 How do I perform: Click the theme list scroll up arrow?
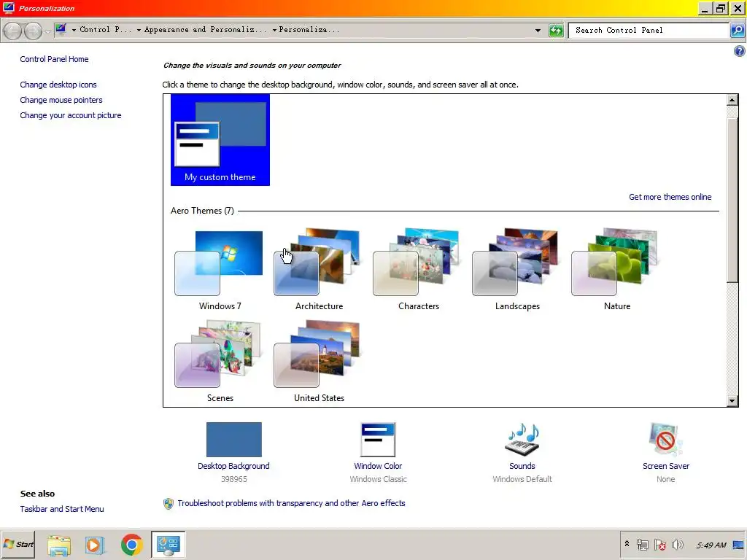point(732,100)
